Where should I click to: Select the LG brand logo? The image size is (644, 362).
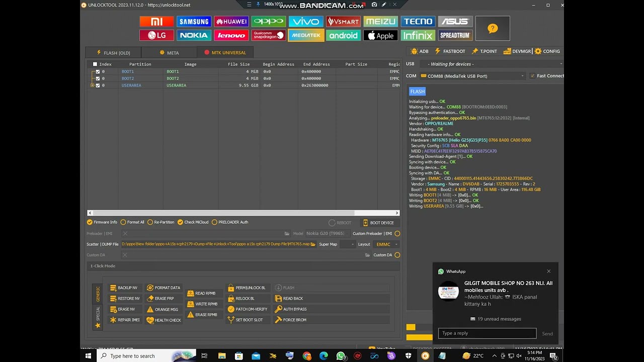157,36
